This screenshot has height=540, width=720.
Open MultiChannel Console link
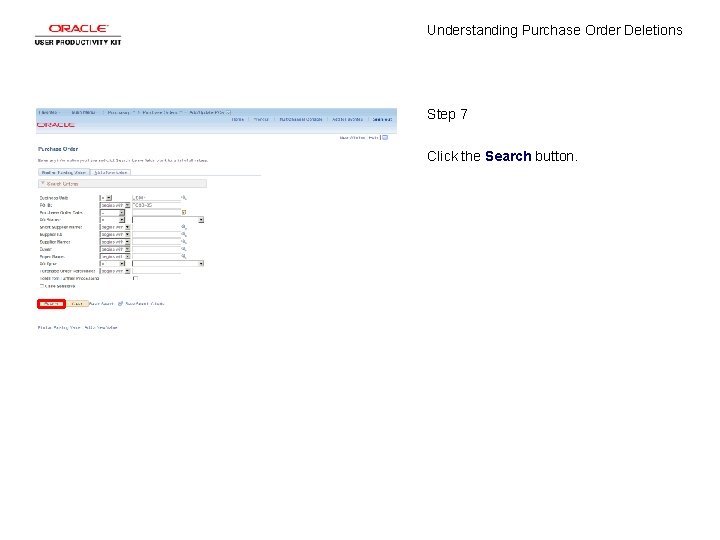301,119
